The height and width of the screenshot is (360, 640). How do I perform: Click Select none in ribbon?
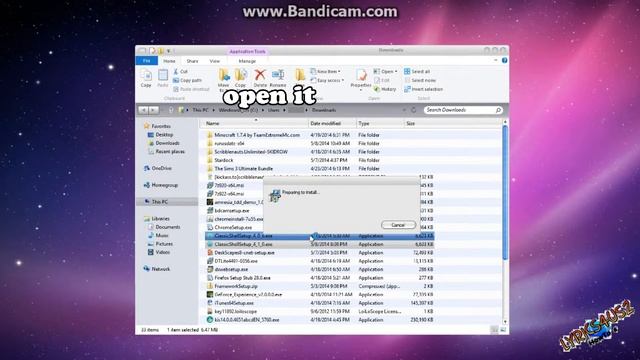tap(420, 80)
